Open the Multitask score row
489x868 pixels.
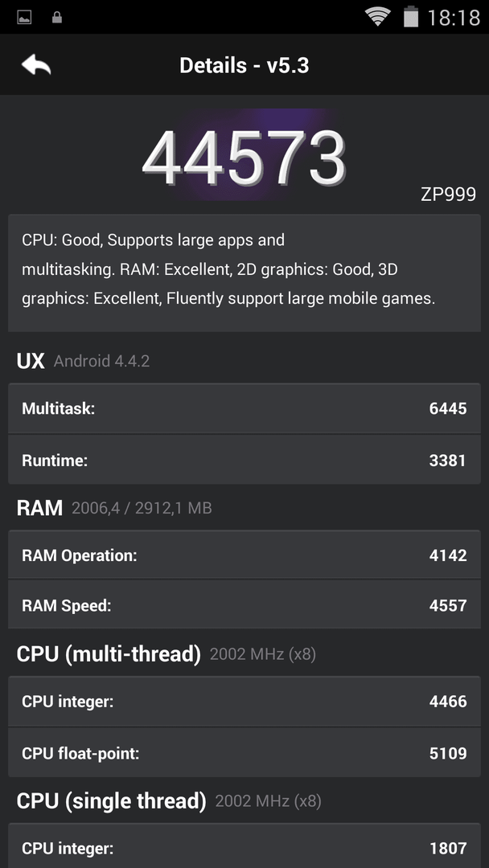[x=244, y=408]
